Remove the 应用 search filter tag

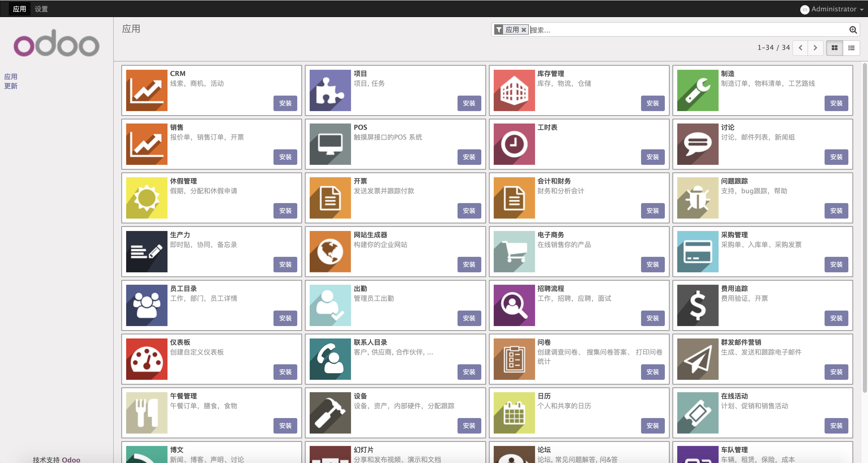pyautogui.click(x=524, y=30)
